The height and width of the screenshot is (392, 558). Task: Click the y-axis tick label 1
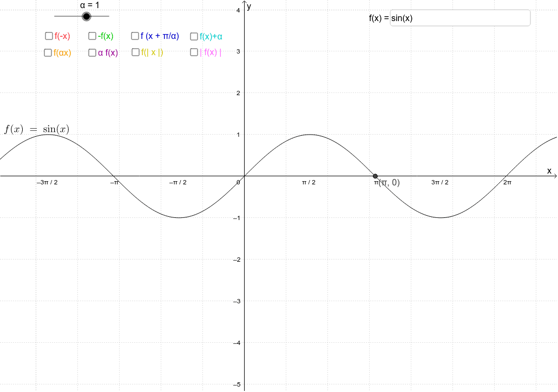(x=238, y=135)
